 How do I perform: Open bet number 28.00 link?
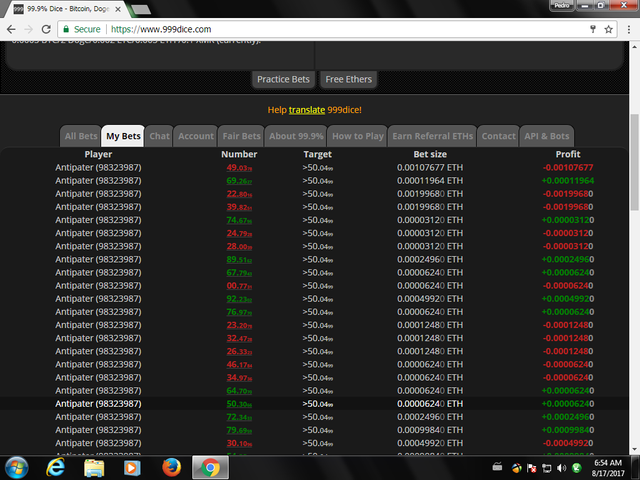239,247
